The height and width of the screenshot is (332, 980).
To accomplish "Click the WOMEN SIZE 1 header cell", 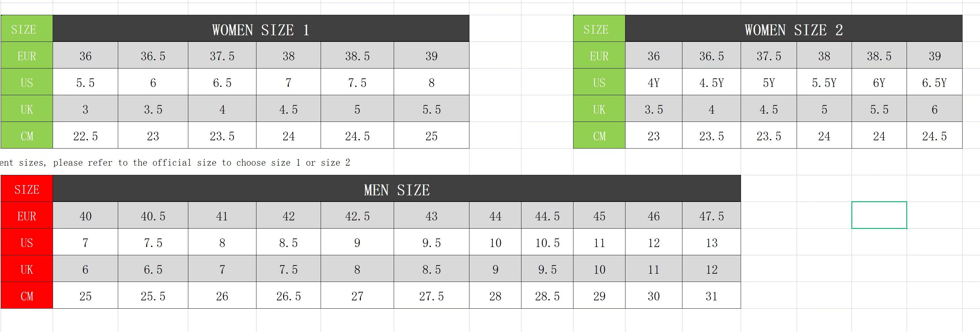I will [x=261, y=29].
